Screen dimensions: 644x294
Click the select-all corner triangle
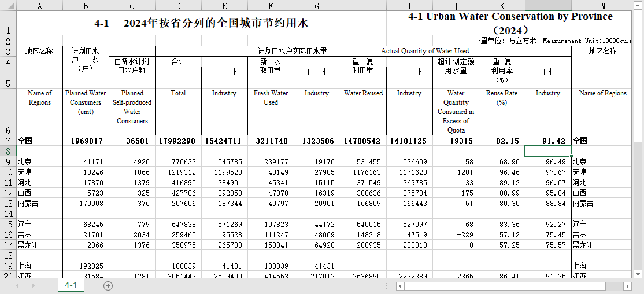[x=8, y=6]
